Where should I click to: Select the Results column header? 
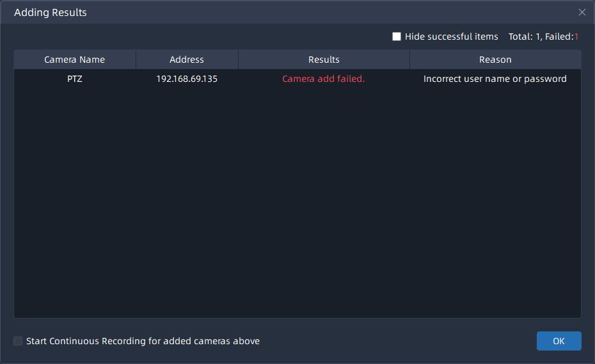tap(324, 59)
